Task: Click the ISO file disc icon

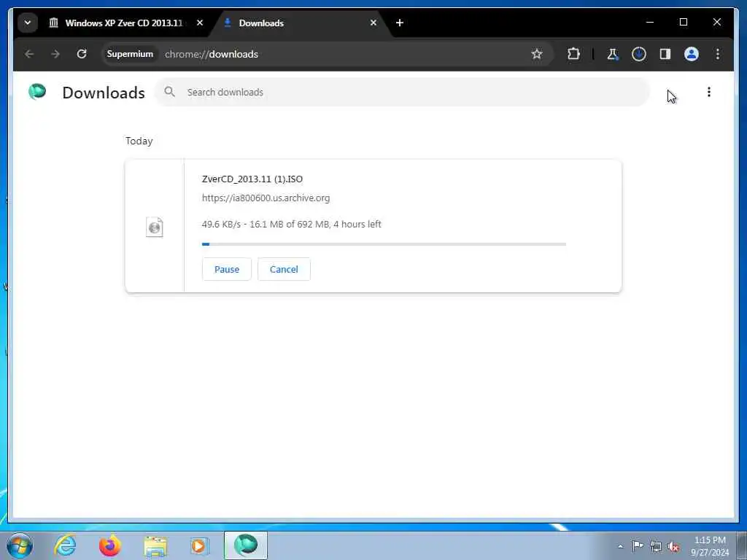Action: [x=155, y=227]
